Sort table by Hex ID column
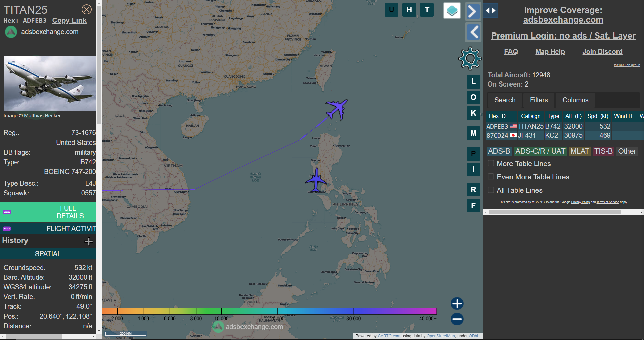The width and height of the screenshot is (644, 340). pyautogui.click(x=497, y=116)
